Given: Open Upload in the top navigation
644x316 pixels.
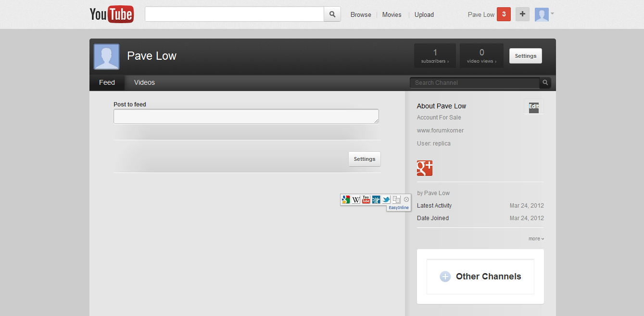Looking at the screenshot, I should coord(424,15).
